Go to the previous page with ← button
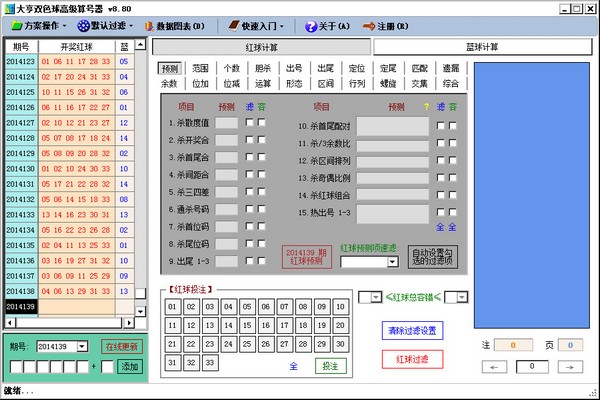 coord(494,367)
